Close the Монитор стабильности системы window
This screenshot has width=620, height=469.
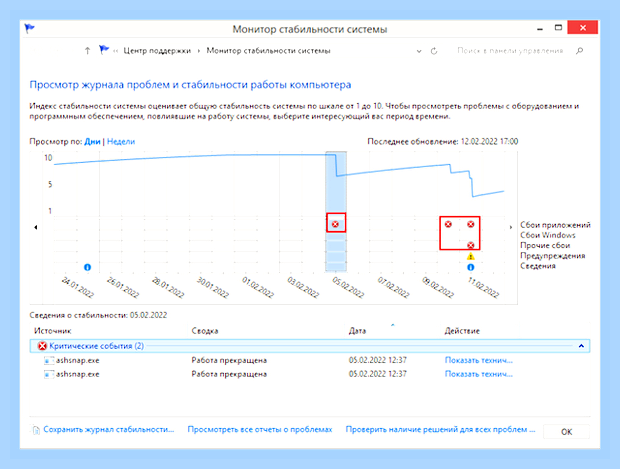pyautogui.click(x=582, y=28)
